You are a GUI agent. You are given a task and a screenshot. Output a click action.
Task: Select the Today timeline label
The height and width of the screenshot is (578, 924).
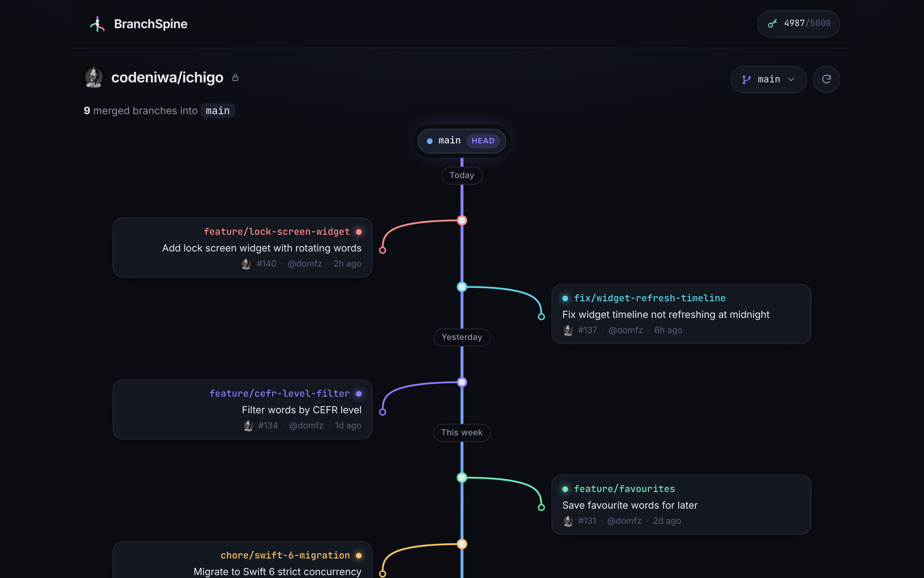pos(462,176)
